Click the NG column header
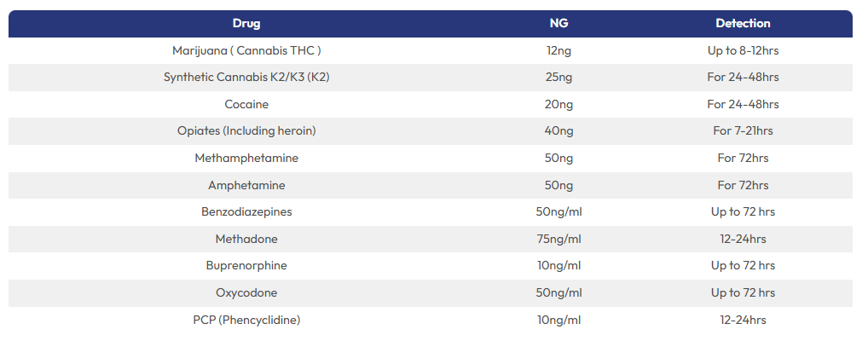 [558, 24]
